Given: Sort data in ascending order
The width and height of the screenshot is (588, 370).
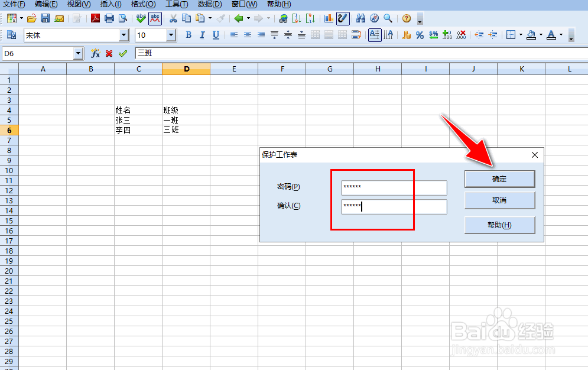Looking at the screenshot, I should 297,18.
